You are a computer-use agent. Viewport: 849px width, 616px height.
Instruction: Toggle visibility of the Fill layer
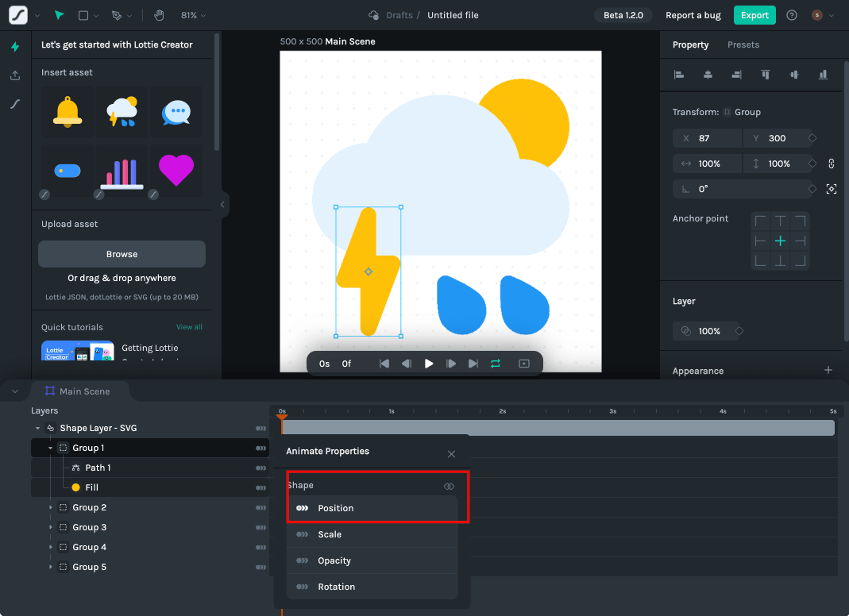(260, 487)
